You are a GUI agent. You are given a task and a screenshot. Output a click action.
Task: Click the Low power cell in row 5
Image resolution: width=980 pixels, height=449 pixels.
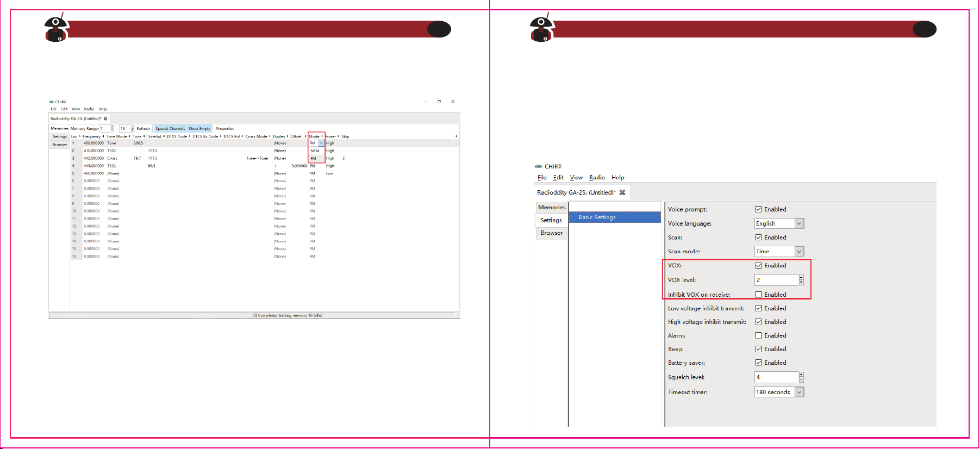330,173
